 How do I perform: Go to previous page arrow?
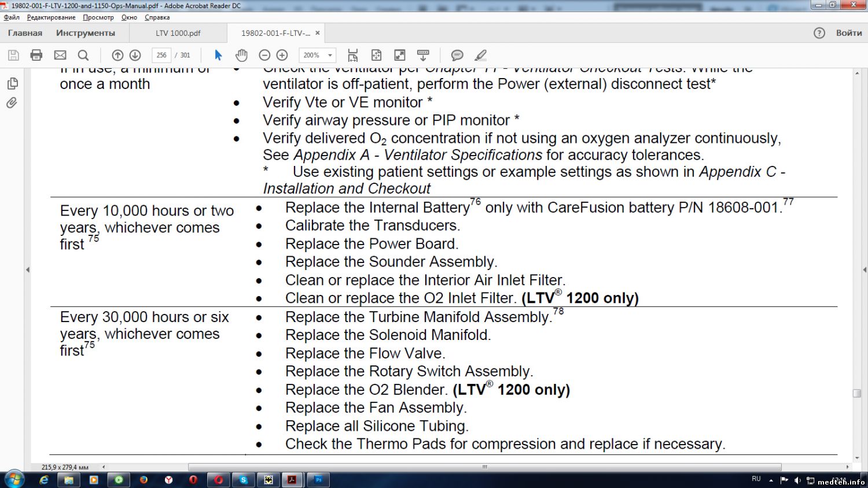pyautogui.click(x=117, y=56)
